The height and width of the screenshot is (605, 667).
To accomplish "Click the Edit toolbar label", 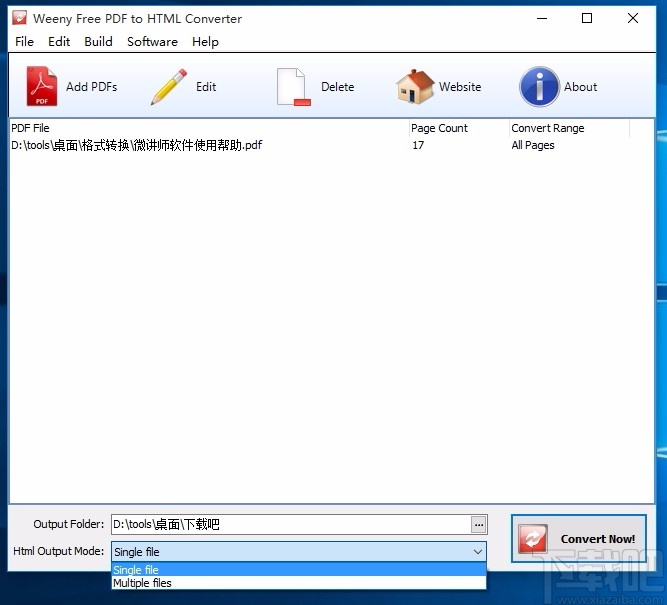I will pyautogui.click(x=206, y=87).
